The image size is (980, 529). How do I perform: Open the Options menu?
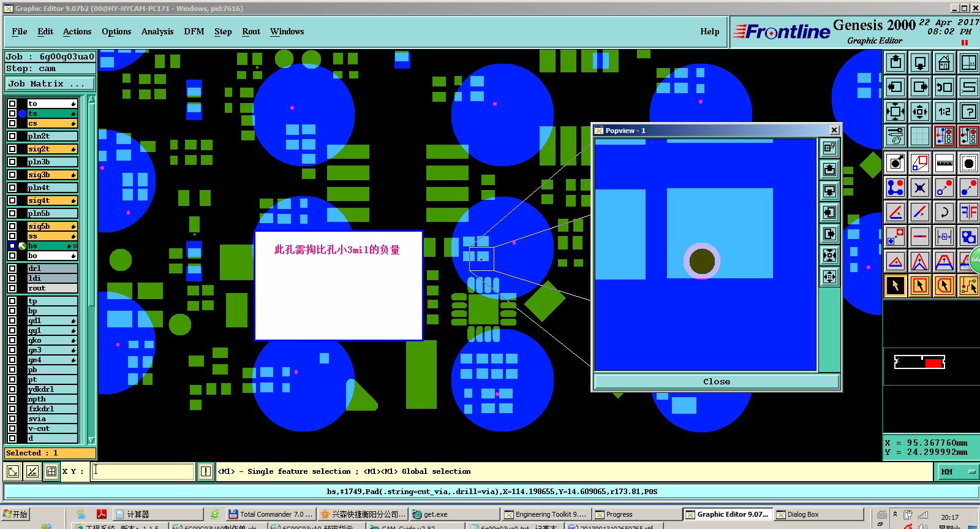(116, 31)
